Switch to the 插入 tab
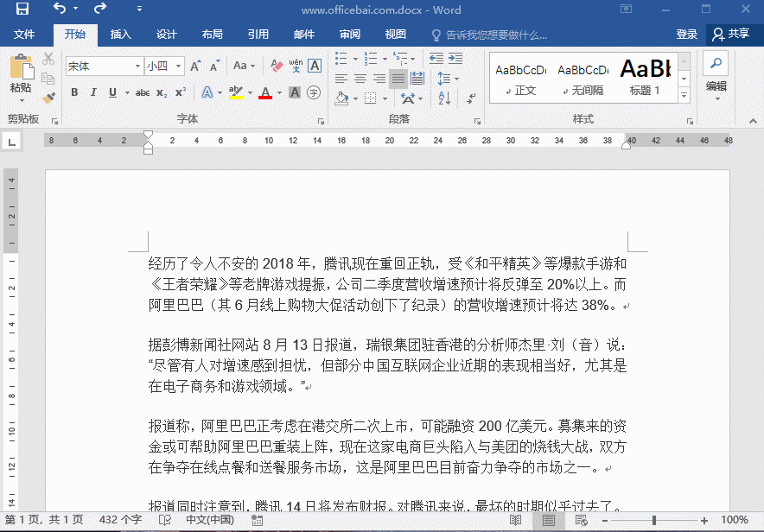The image size is (764, 532). tap(120, 34)
